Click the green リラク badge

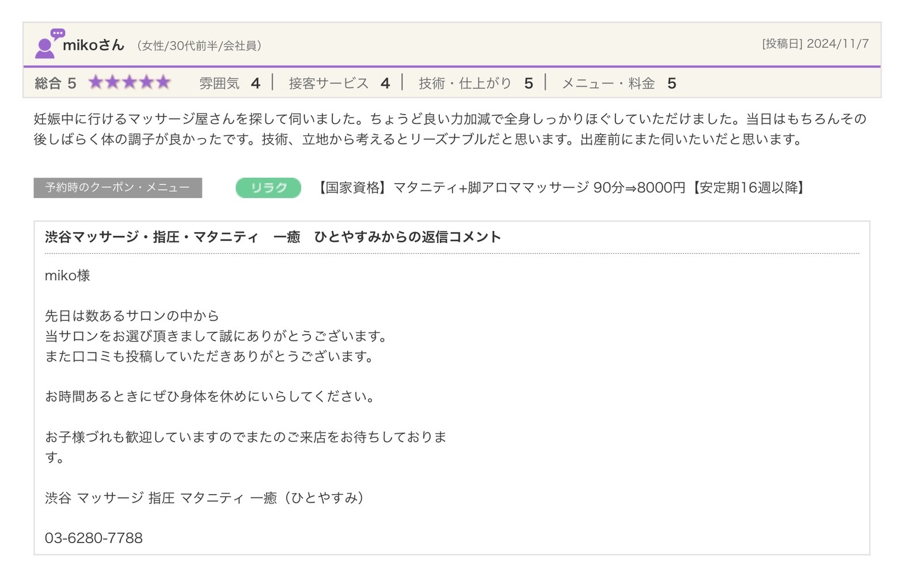(x=268, y=188)
